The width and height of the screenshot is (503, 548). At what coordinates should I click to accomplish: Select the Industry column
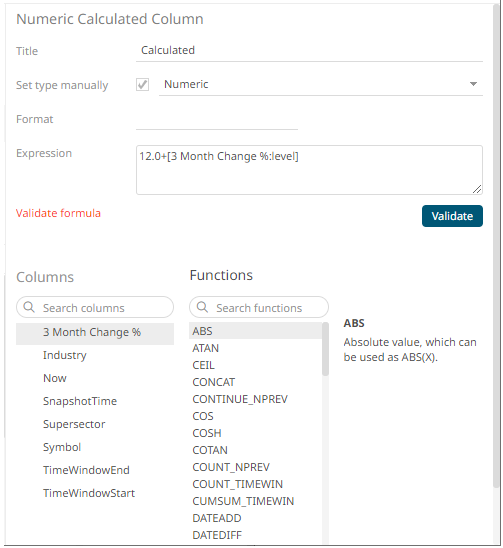pos(95,355)
